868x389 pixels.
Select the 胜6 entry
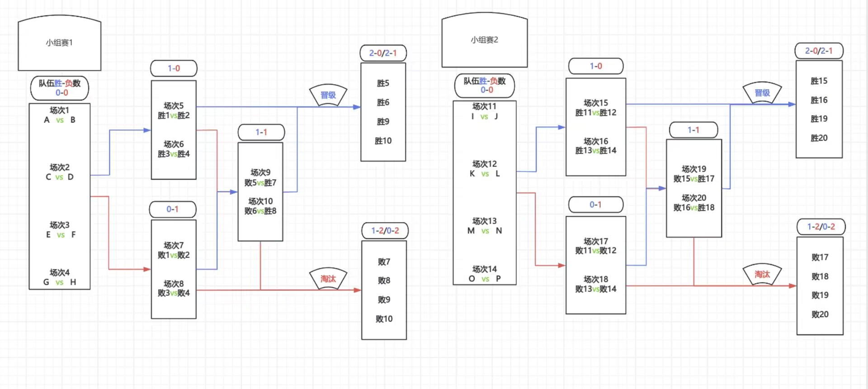tap(383, 103)
